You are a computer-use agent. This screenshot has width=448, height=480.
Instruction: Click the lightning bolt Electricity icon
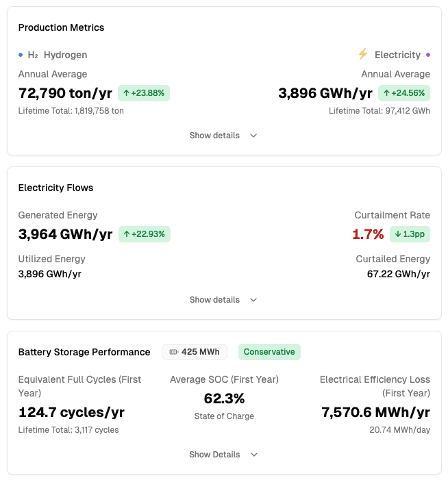point(363,54)
